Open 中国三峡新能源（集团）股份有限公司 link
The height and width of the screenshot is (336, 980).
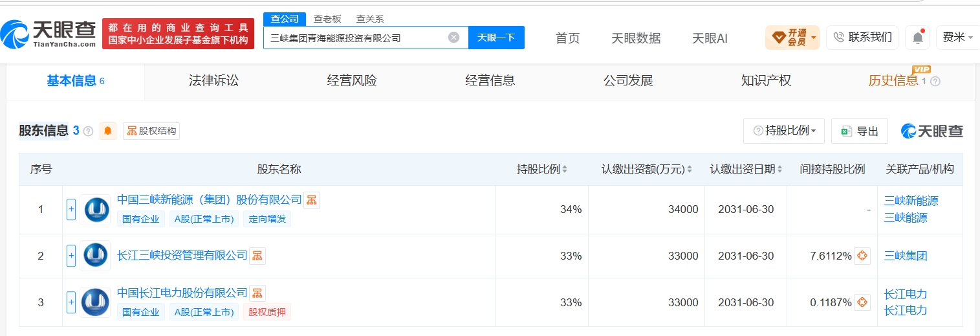(210, 199)
